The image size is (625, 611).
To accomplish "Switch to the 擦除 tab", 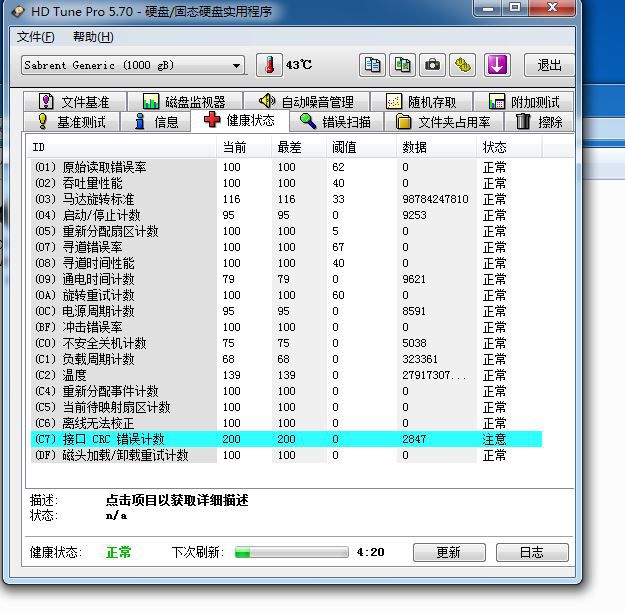I will click(x=539, y=122).
